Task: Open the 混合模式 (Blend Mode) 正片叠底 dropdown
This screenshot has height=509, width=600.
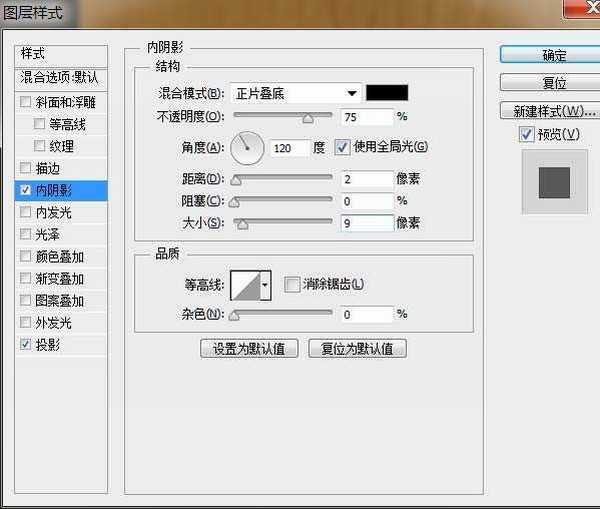Action: tap(296, 93)
